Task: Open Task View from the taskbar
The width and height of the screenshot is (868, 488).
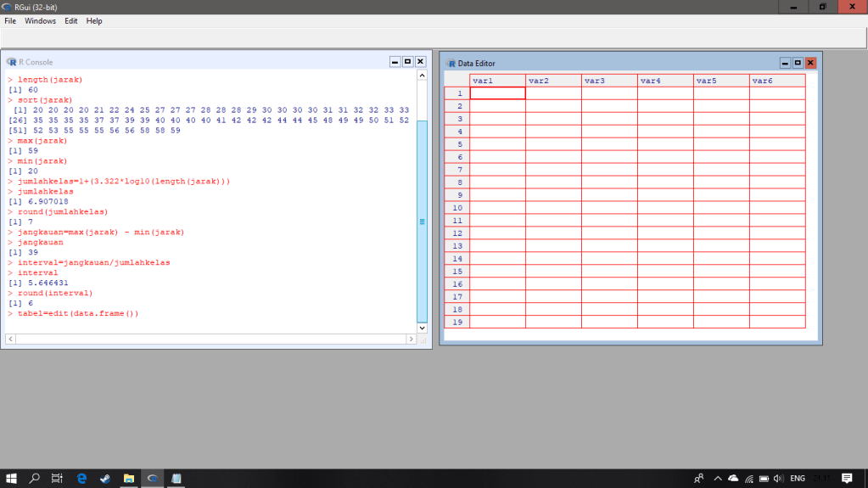Action: click(58, 479)
